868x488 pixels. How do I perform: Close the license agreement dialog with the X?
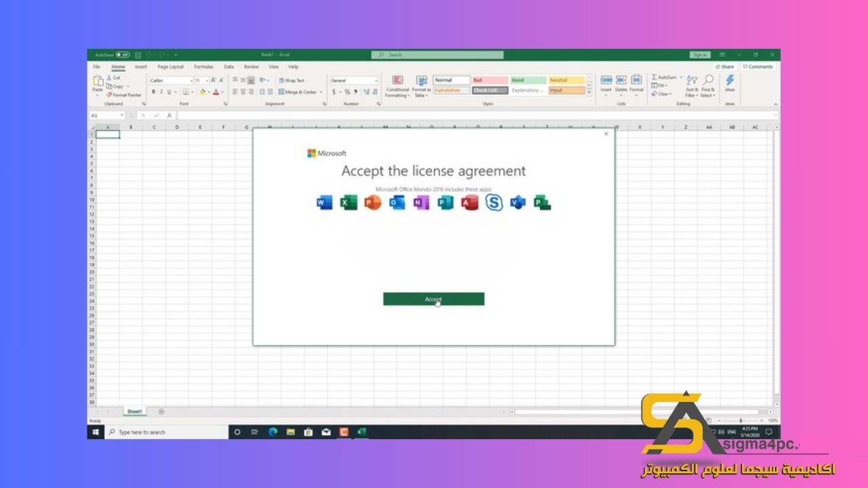[606, 134]
